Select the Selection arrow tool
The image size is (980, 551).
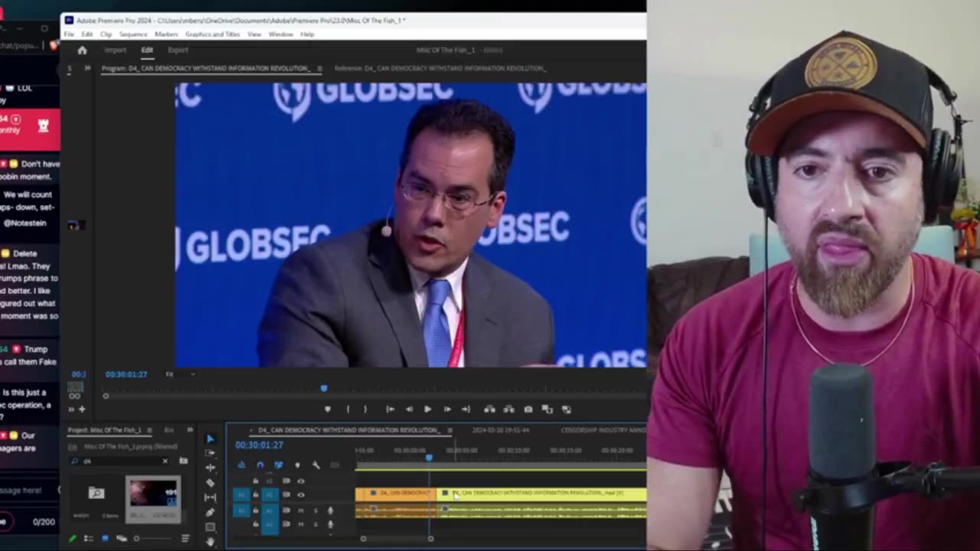pos(210,439)
